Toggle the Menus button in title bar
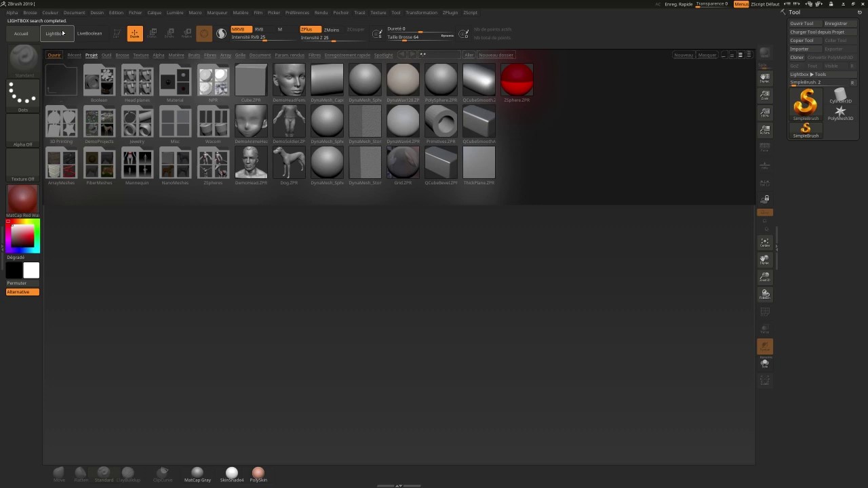The width and height of the screenshot is (868, 488). tap(741, 4)
